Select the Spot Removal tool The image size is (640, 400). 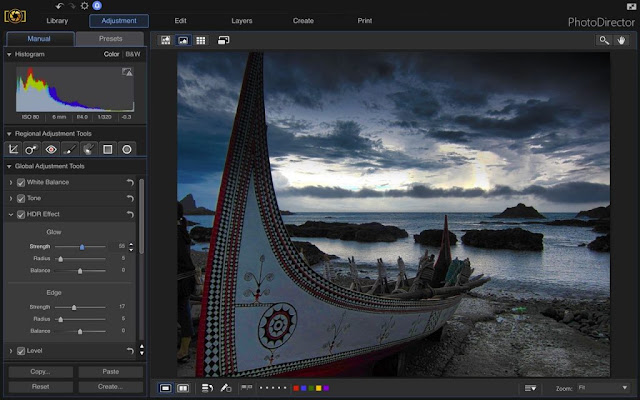coord(32,149)
